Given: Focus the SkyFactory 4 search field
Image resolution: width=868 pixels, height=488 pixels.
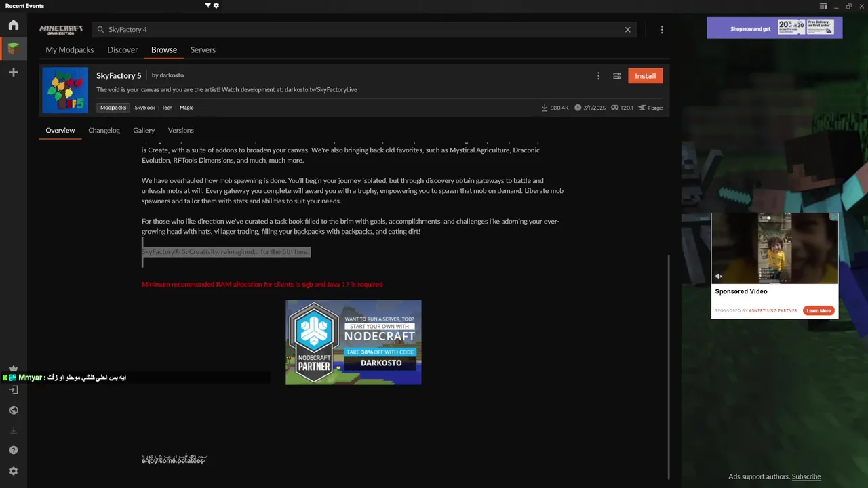Looking at the screenshot, I should (363, 30).
